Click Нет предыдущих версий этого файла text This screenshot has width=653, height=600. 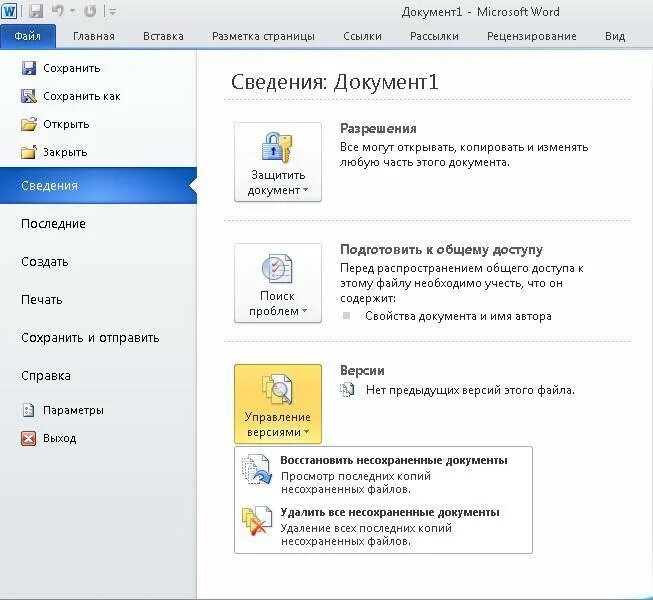(x=470, y=391)
